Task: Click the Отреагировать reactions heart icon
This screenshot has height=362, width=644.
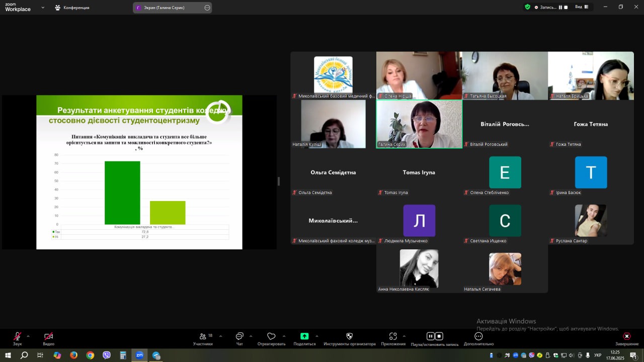Action: pos(271,337)
